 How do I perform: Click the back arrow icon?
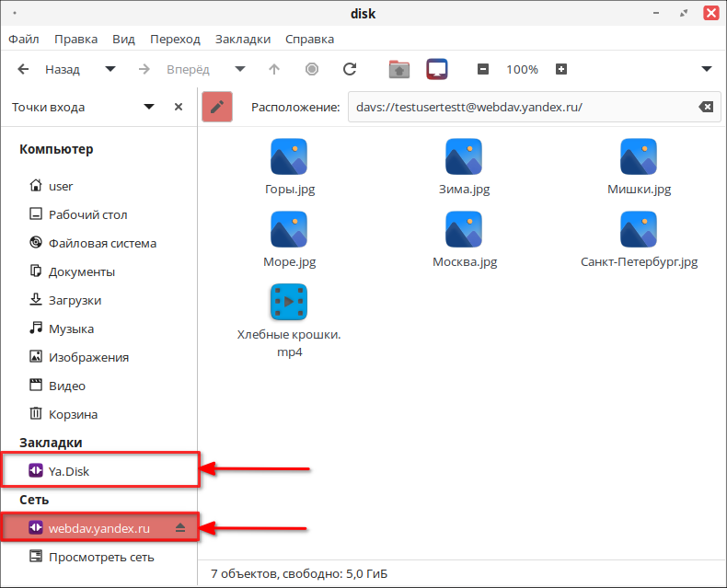23,69
